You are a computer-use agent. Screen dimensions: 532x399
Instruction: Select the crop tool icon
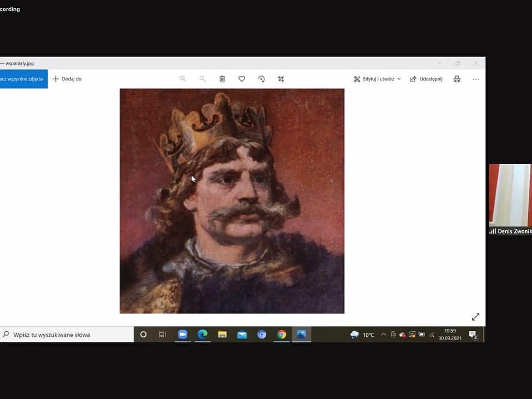click(281, 79)
